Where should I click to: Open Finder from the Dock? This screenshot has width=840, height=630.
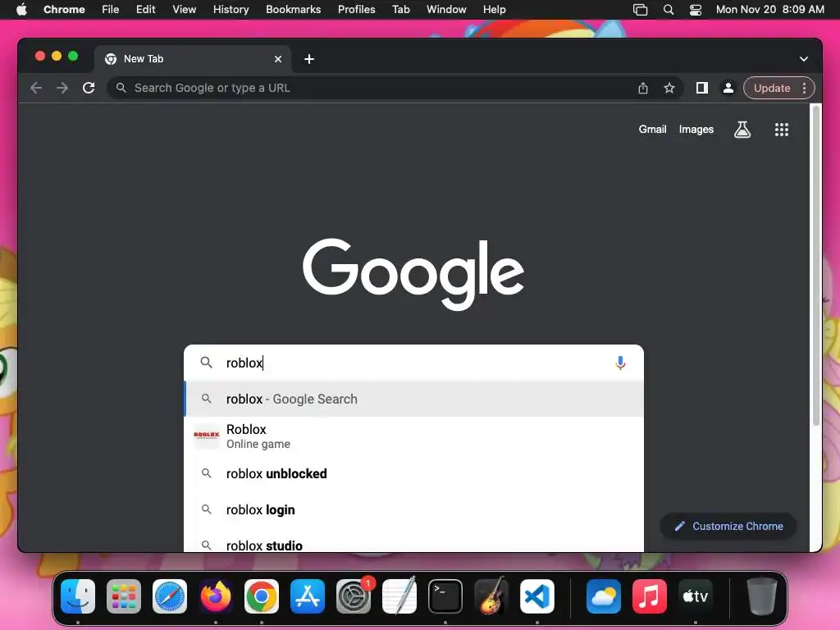(x=78, y=596)
